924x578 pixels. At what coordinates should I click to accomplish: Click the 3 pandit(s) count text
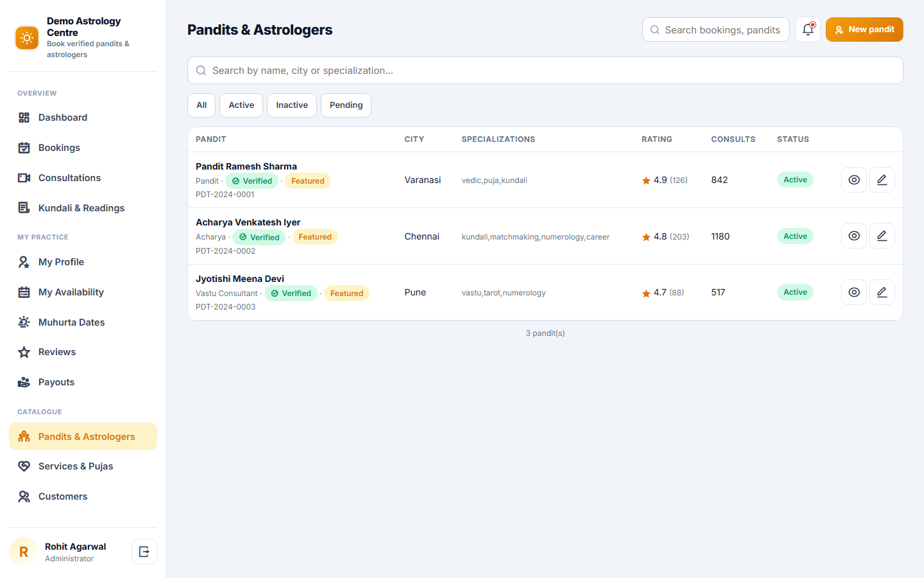click(545, 333)
